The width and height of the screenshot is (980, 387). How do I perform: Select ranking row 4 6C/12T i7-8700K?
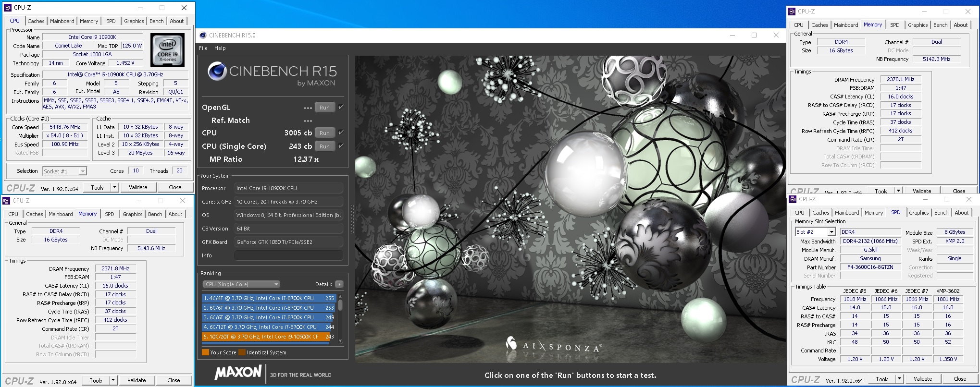269,327
